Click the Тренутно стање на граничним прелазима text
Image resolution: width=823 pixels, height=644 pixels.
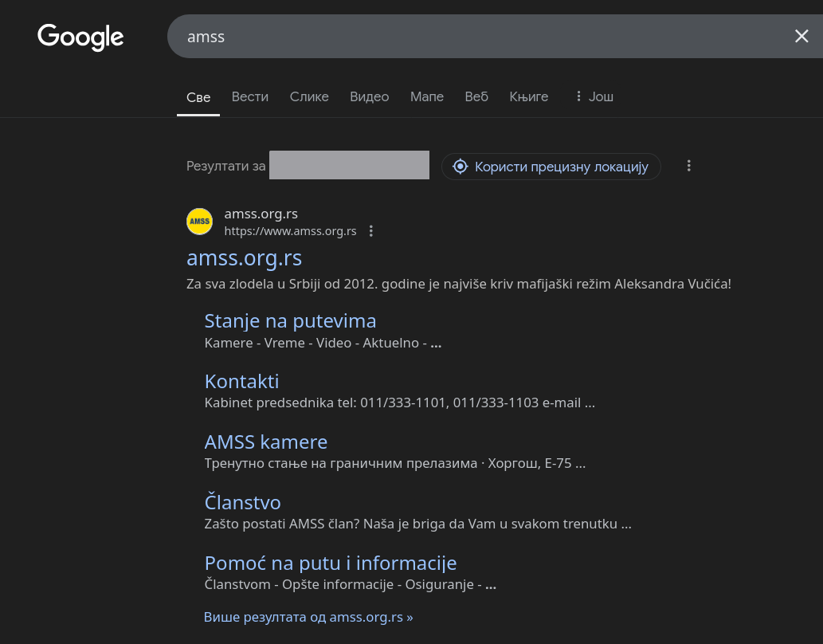[x=394, y=463]
